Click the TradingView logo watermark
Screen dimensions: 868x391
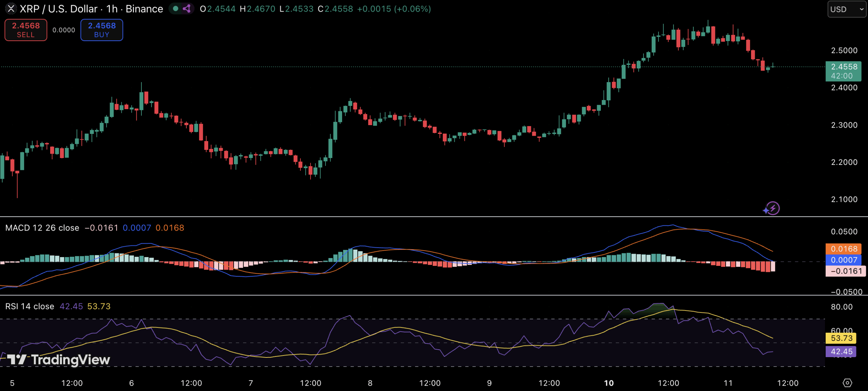click(58, 360)
